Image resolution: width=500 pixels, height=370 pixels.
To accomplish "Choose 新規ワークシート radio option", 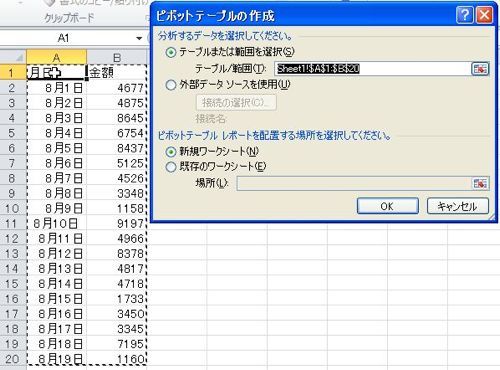I will (171, 152).
